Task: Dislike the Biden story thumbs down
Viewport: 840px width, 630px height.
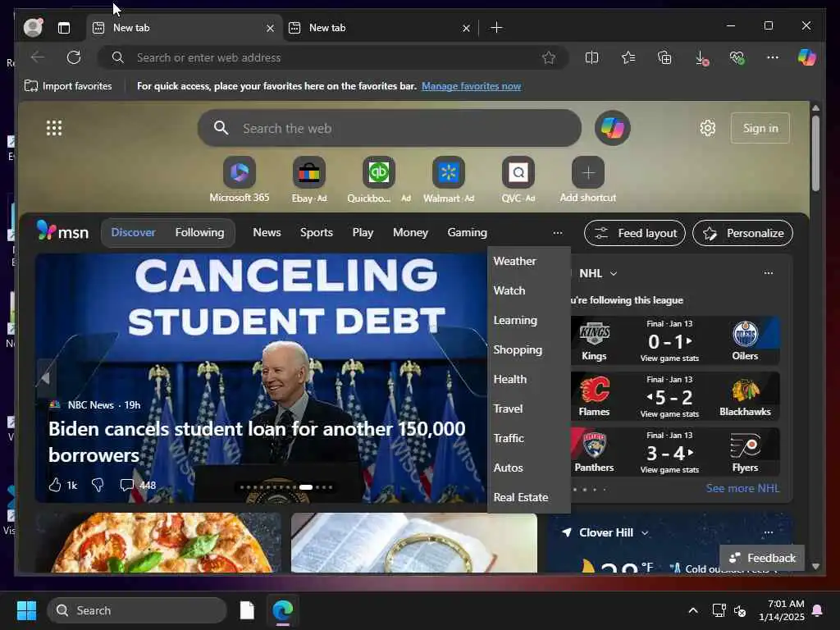Action: tap(98, 486)
